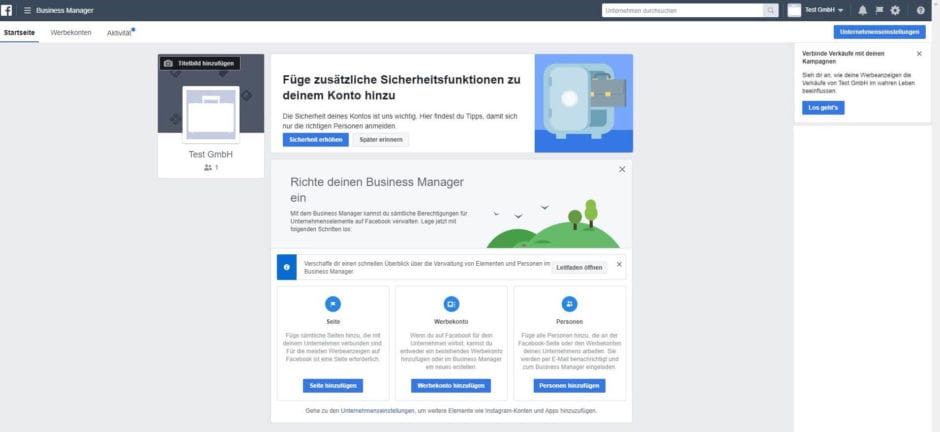Click the Personen hinzufügen button
Image resolution: width=940 pixels, height=432 pixels.
point(569,385)
